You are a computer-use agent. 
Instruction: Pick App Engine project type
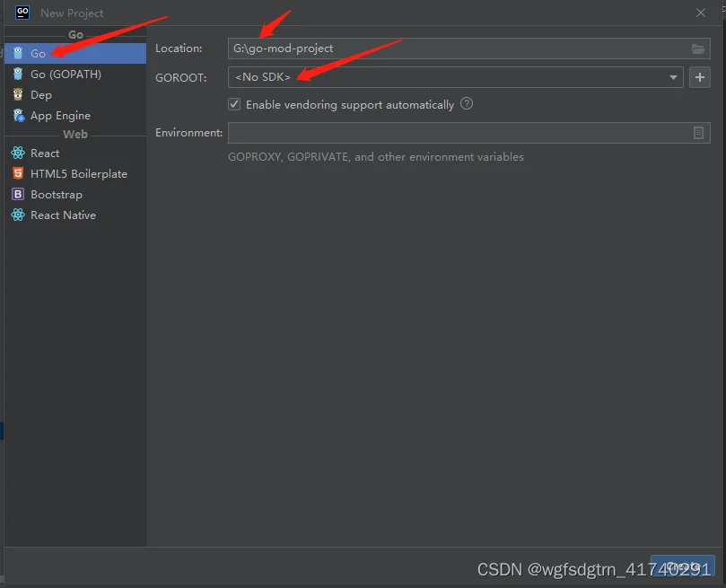75,115
